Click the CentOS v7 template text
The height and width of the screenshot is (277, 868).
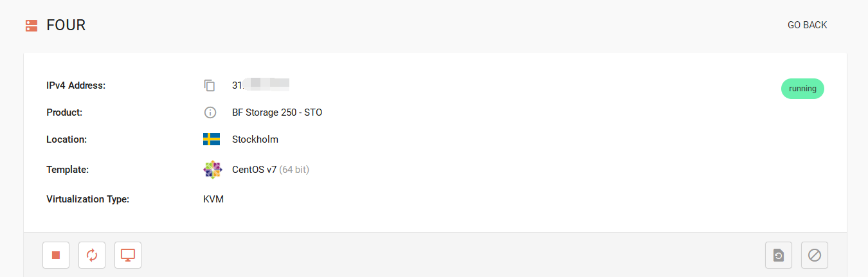tap(255, 170)
